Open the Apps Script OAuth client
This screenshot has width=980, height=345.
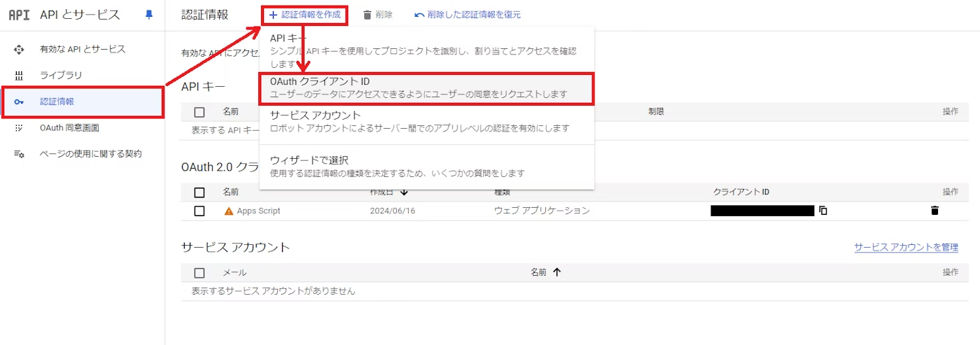pos(258,211)
